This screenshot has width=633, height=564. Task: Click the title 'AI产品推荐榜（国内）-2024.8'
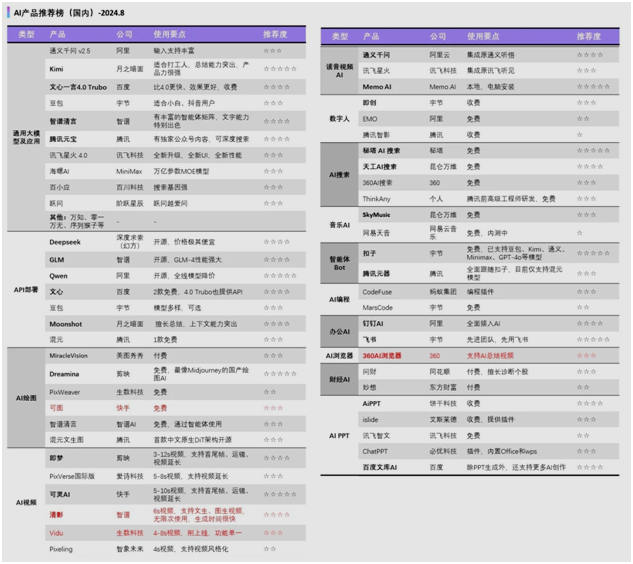(69, 13)
